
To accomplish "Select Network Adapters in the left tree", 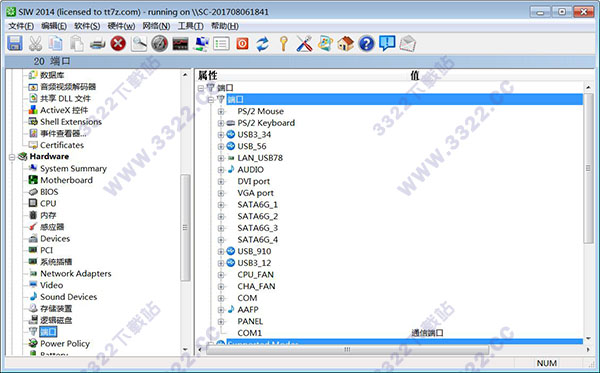I will [x=76, y=274].
